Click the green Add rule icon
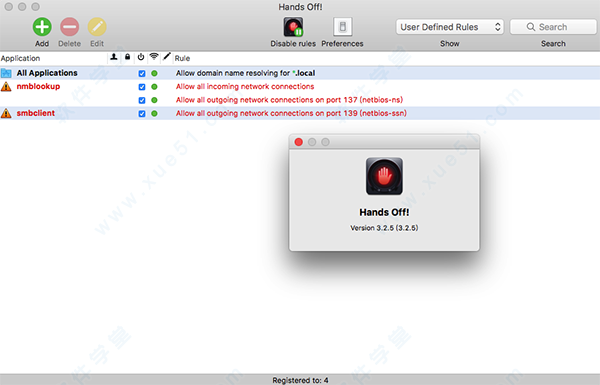This screenshot has height=385, width=600. 42,27
